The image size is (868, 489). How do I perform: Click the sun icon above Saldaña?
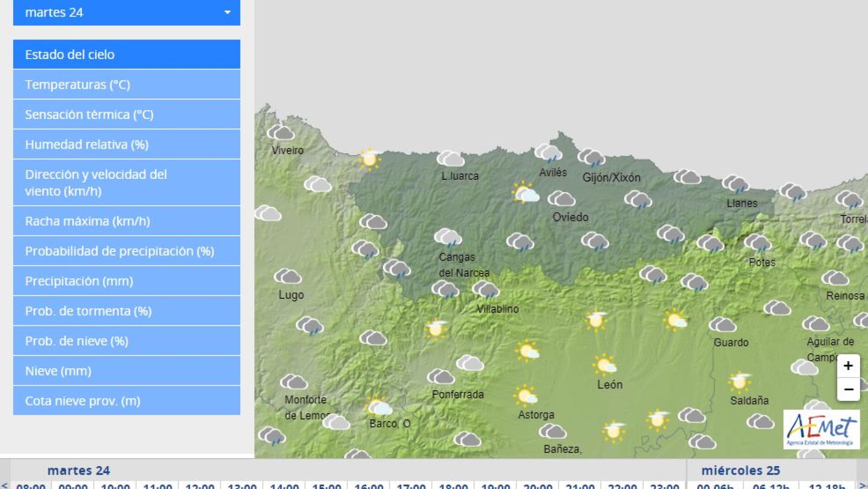(739, 382)
